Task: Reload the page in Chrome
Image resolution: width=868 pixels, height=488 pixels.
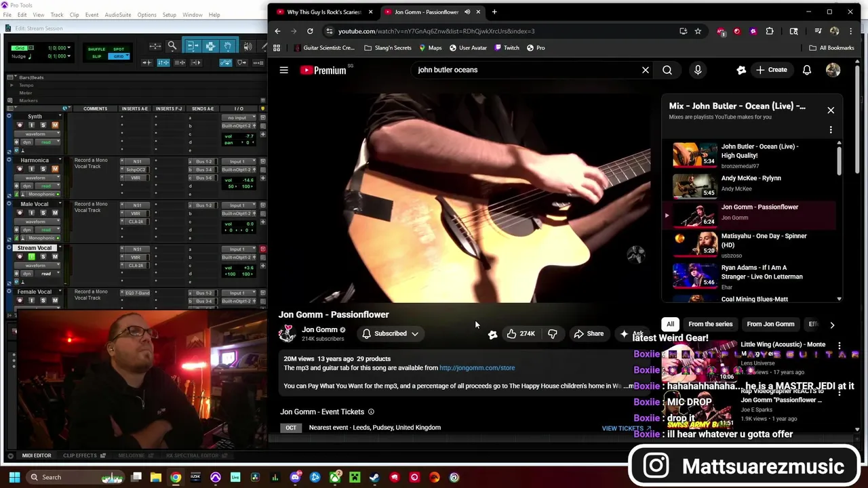Action: pos(310,31)
